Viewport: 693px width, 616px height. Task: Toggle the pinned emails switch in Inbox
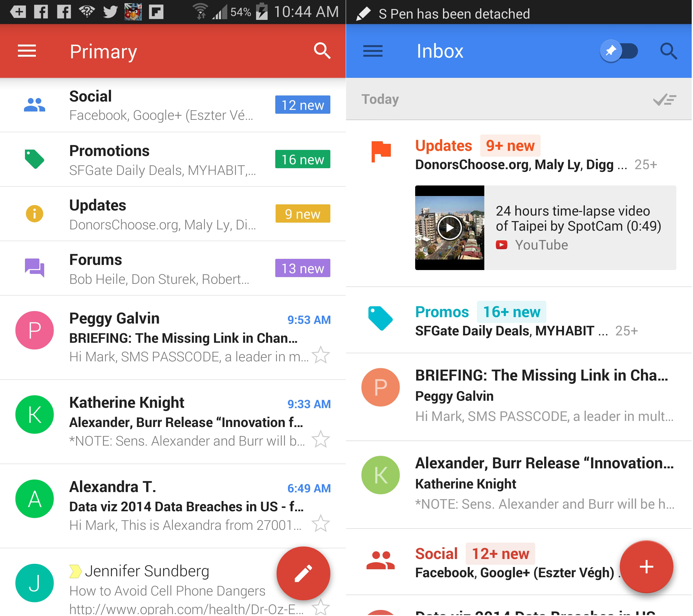pyautogui.click(x=620, y=51)
